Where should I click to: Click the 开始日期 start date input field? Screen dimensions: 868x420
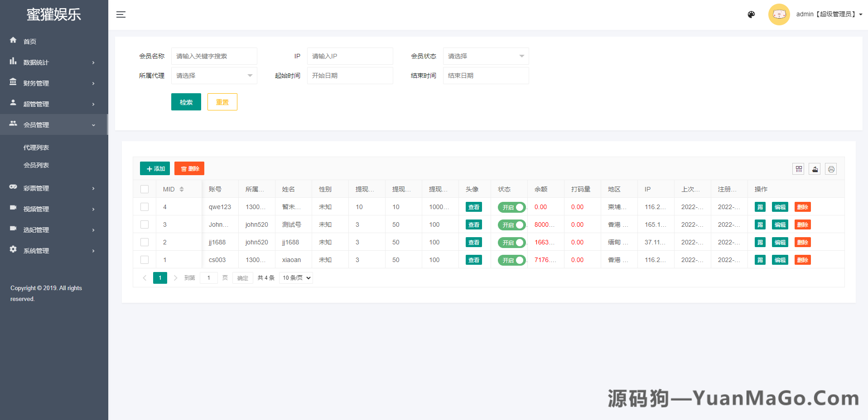tap(350, 76)
